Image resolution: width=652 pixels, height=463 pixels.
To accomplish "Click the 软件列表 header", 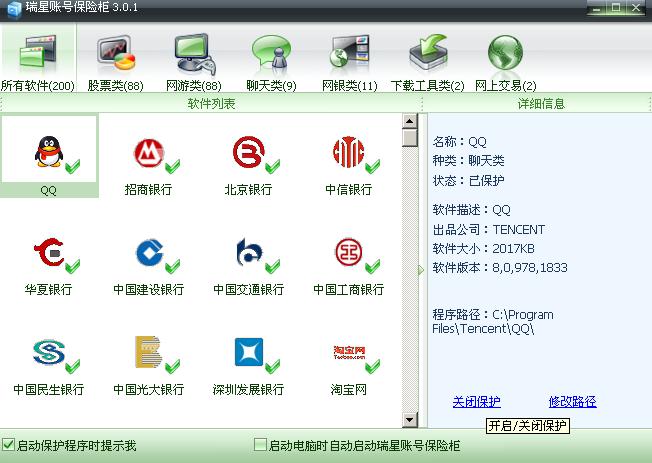I will (x=211, y=104).
